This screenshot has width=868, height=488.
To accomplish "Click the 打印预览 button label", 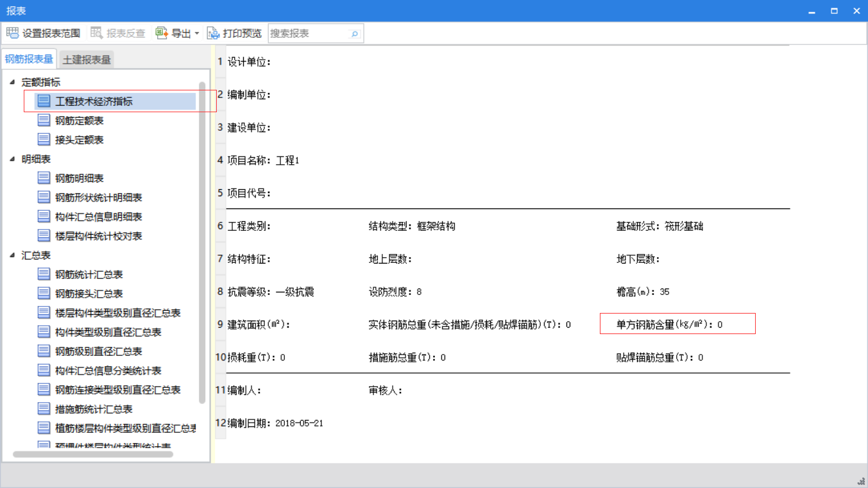I will 243,33.
